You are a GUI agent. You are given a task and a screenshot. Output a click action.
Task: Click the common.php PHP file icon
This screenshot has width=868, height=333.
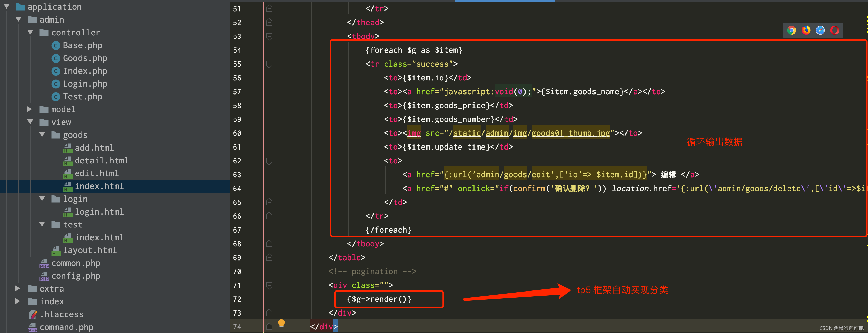coord(44,263)
